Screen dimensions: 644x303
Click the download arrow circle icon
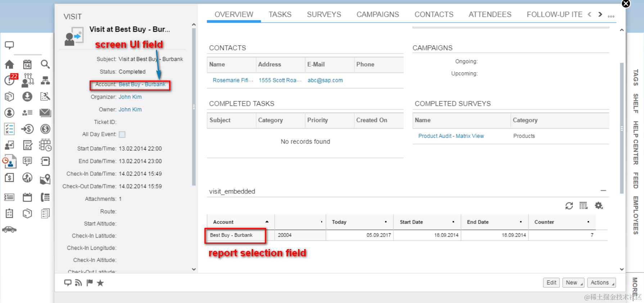pos(27,96)
